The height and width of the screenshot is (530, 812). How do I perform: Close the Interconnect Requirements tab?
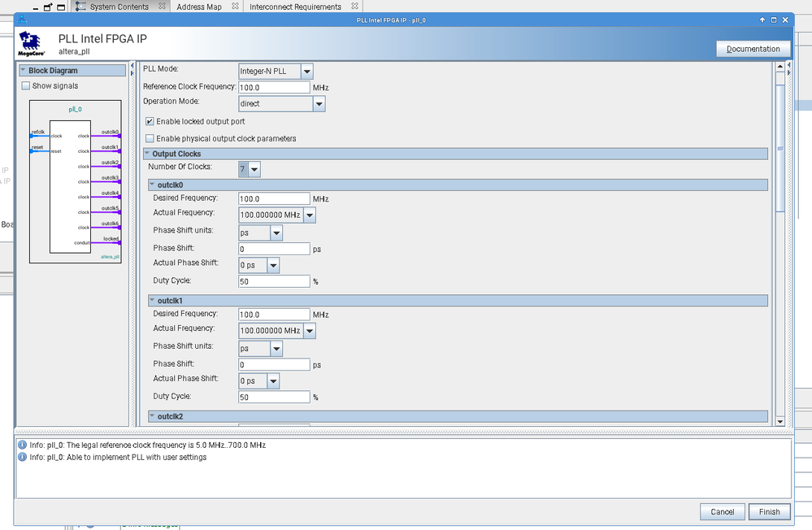[x=354, y=7]
